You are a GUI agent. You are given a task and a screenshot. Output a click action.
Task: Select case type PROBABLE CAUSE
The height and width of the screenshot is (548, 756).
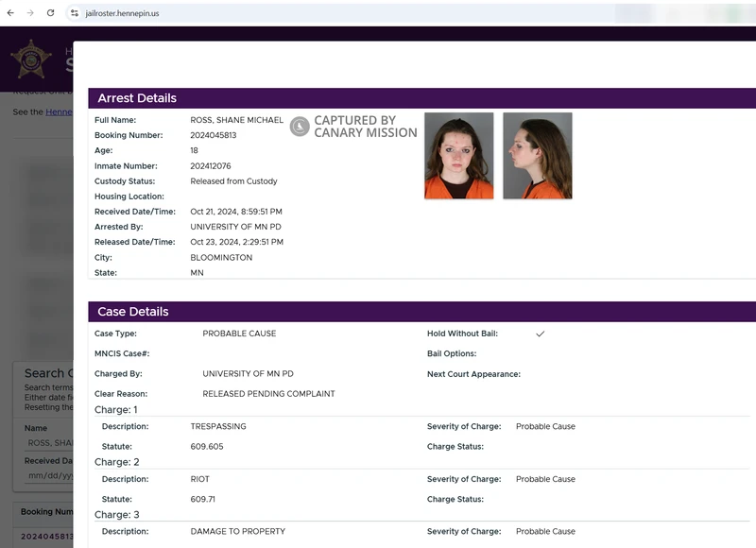[x=239, y=334]
